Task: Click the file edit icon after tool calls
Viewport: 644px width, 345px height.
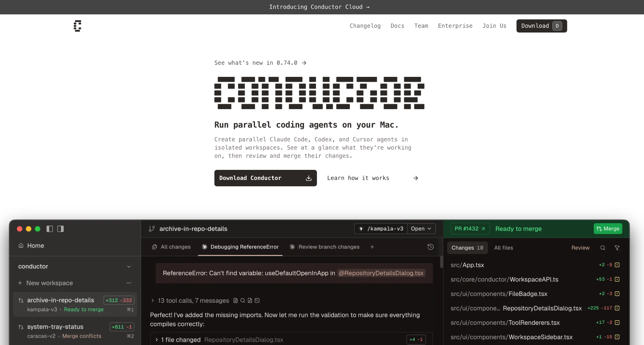Action: pyautogui.click(x=250, y=300)
